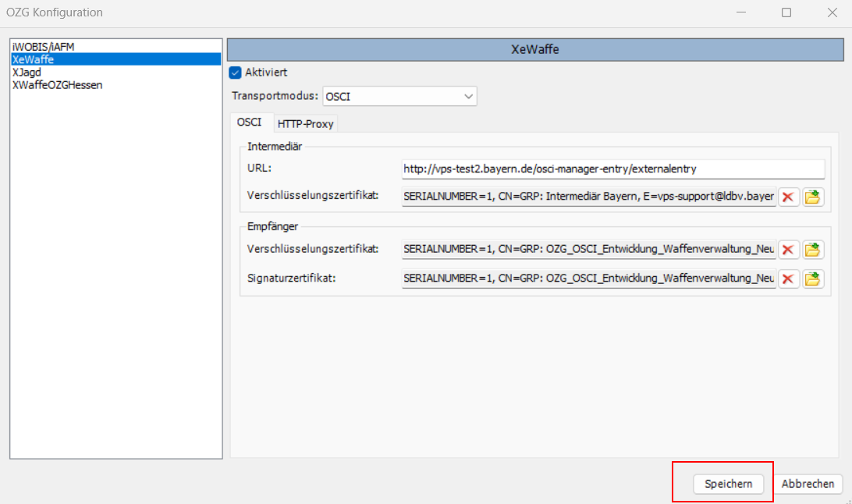Load Signaturzertifikat via folder icon
Viewport: 852px width, 504px height.
pos(813,279)
